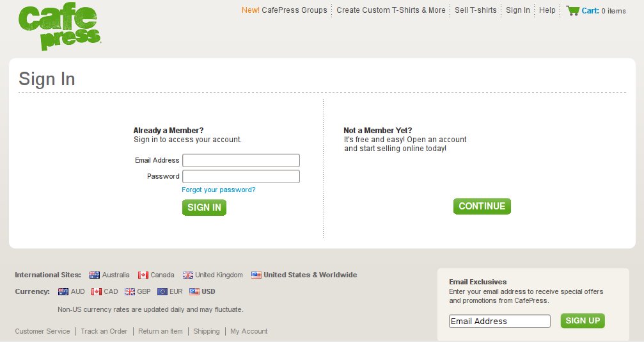
Task: Open Customer Service footer link
Action: click(42, 331)
